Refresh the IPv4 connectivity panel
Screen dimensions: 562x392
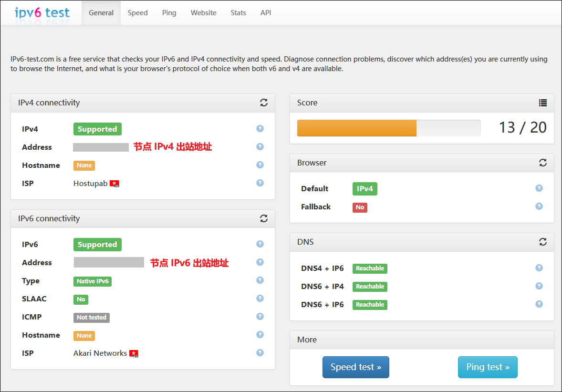pyautogui.click(x=264, y=103)
